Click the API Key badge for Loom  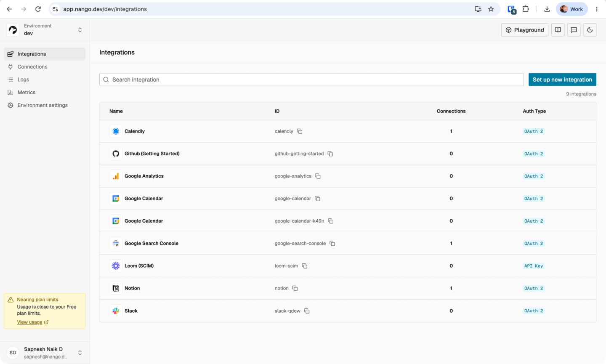click(534, 266)
